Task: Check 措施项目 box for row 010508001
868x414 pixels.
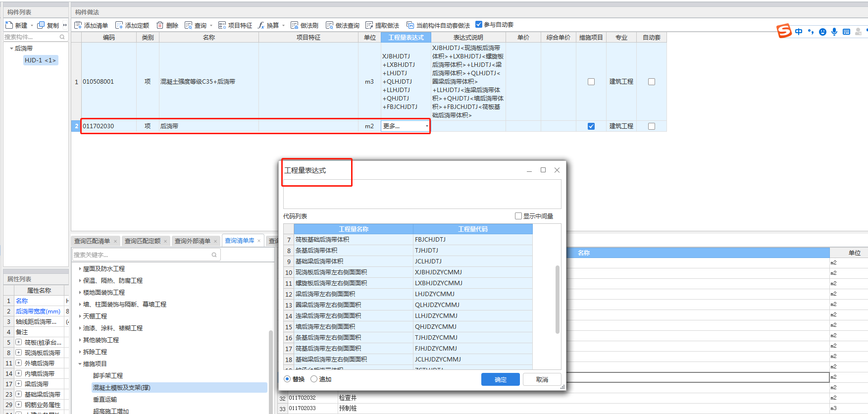Action: point(591,82)
